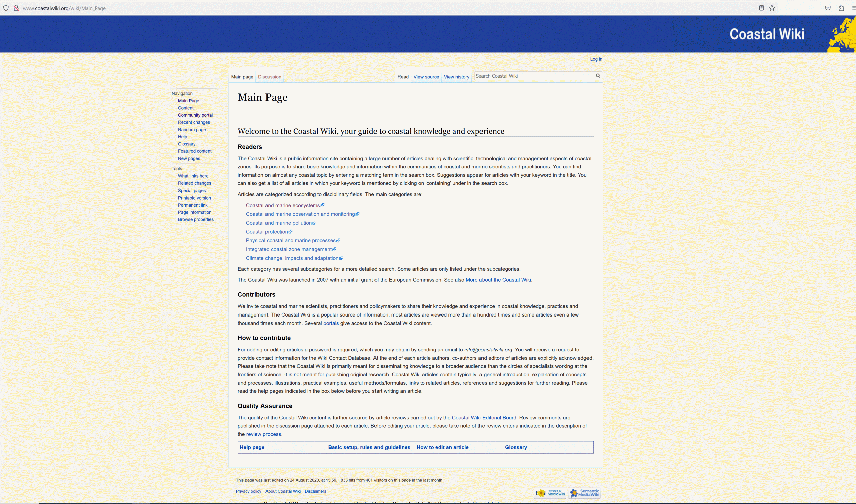Open the Random page sidebar entry
Image resolution: width=856 pixels, height=504 pixels.
(x=192, y=129)
